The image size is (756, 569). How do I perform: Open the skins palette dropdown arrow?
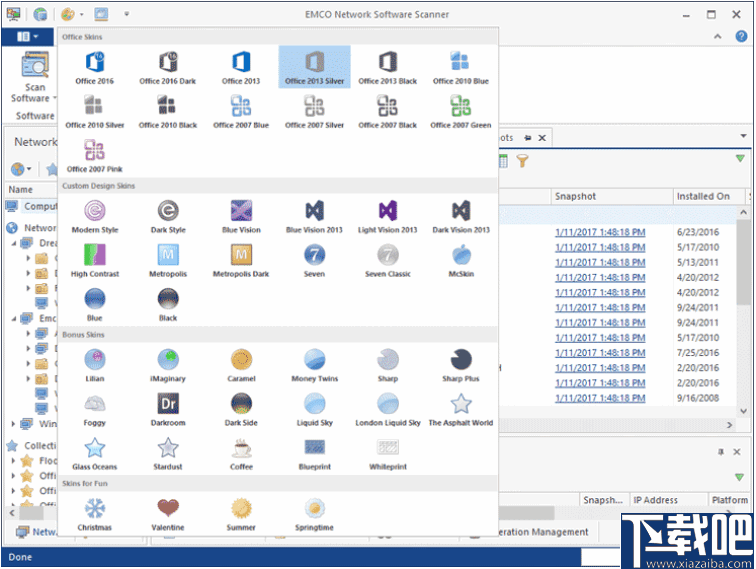click(x=81, y=14)
